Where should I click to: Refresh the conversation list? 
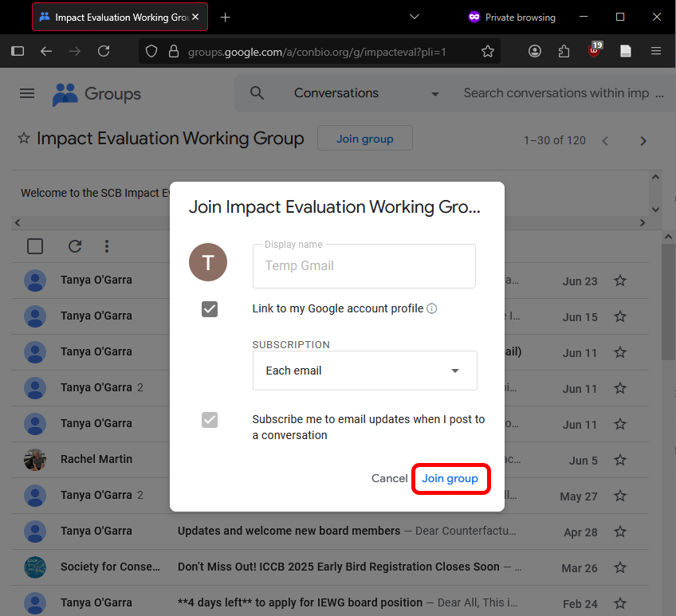(75, 246)
